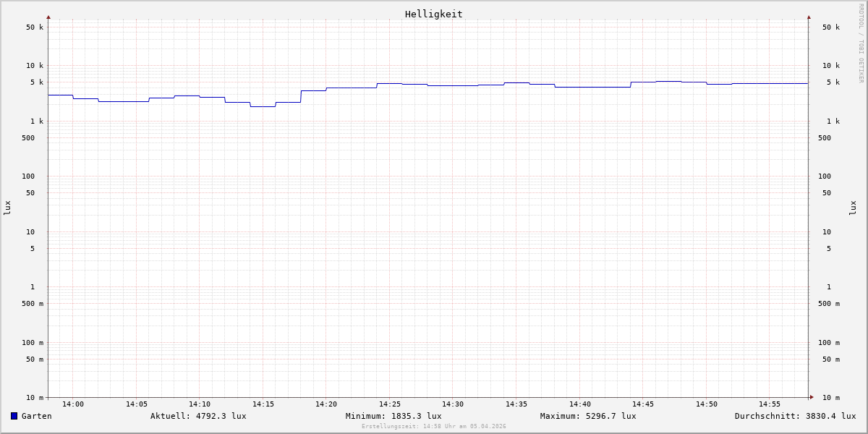
Task: Click the right vertical lux axis title
Action: click(x=853, y=208)
